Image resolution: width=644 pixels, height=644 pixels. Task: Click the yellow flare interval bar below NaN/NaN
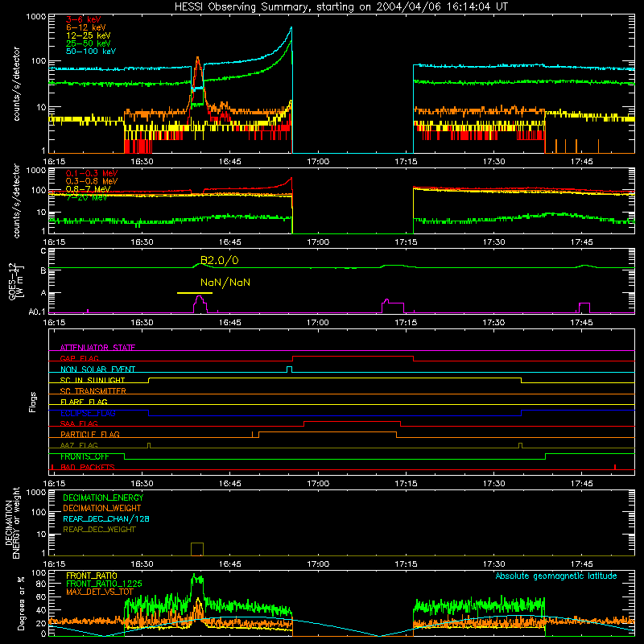click(195, 293)
